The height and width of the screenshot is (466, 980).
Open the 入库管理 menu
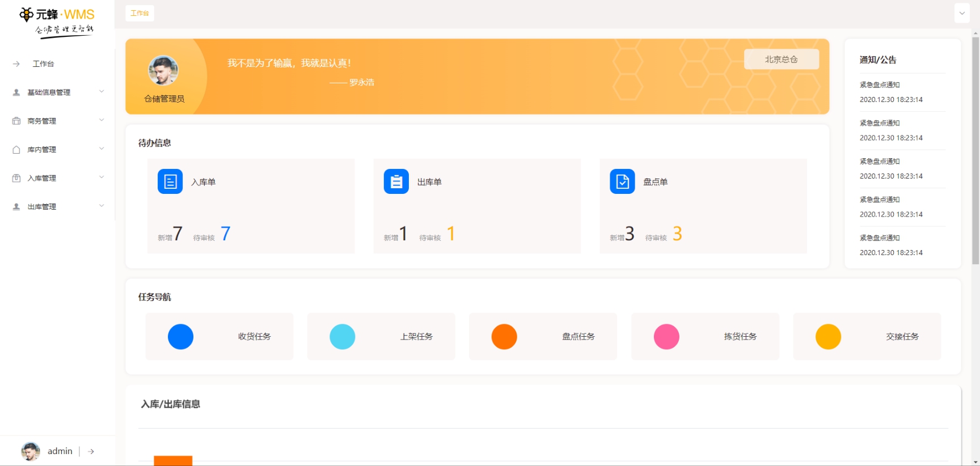[x=42, y=179]
